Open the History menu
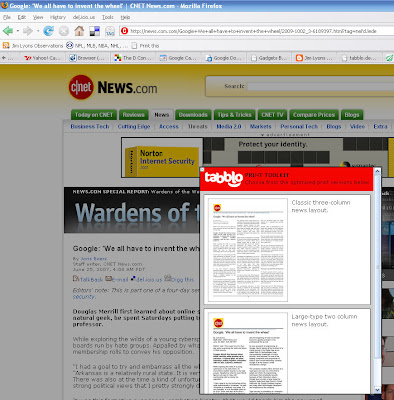394x400 pixels. coord(58,17)
